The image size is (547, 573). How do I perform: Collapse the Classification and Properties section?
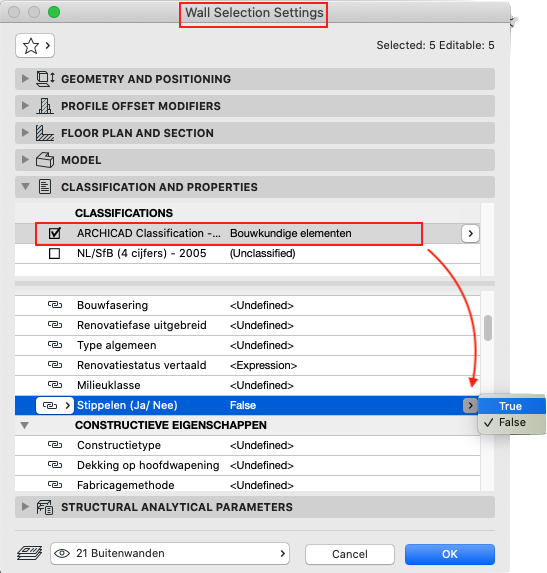click(x=25, y=186)
